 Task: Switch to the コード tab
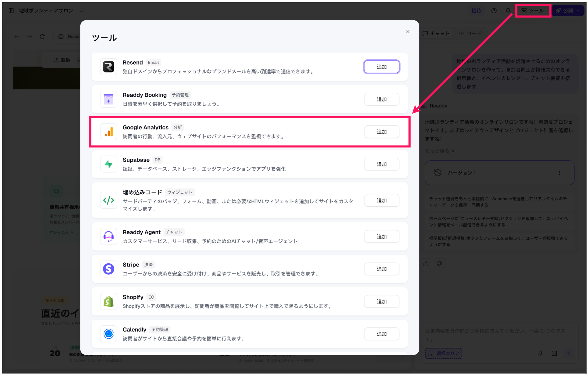coord(470,33)
